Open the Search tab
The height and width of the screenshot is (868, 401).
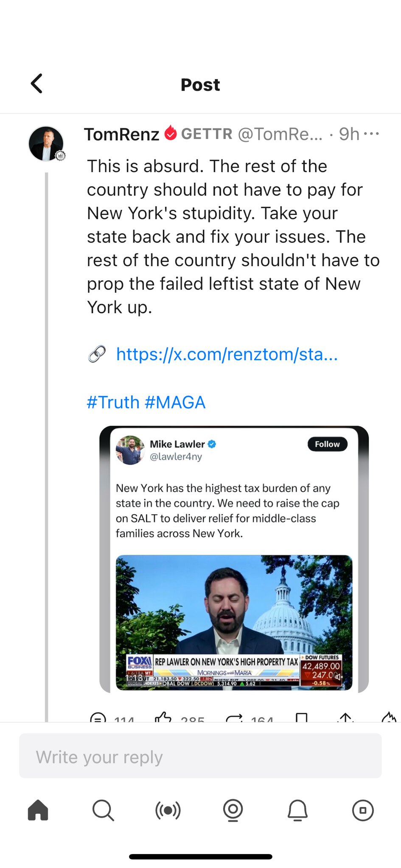[x=103, y=810]
